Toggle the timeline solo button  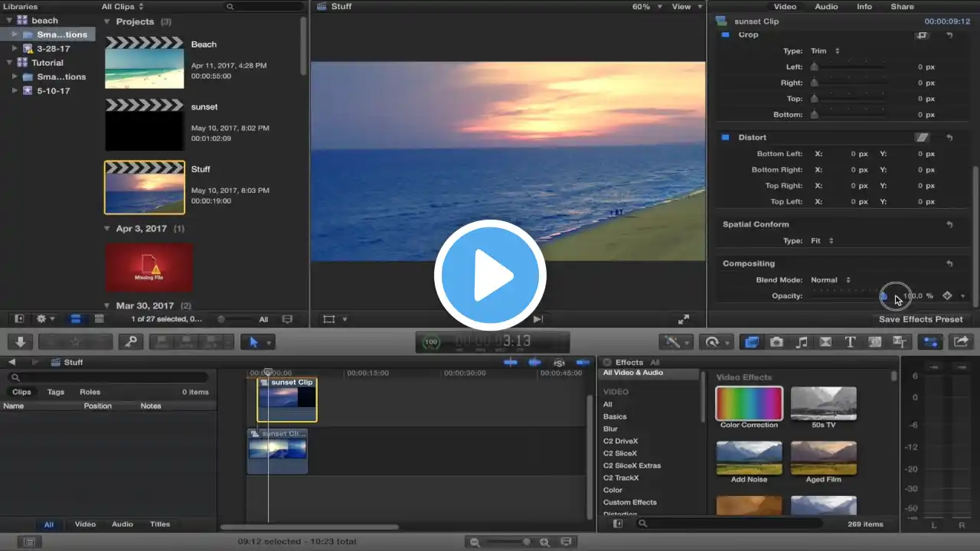click(x=560, y=363)
